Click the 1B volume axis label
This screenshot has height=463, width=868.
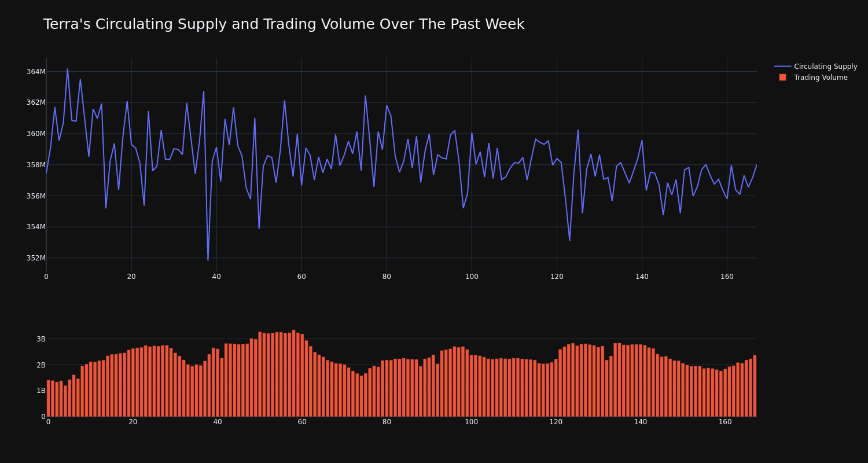coord(41,391)
